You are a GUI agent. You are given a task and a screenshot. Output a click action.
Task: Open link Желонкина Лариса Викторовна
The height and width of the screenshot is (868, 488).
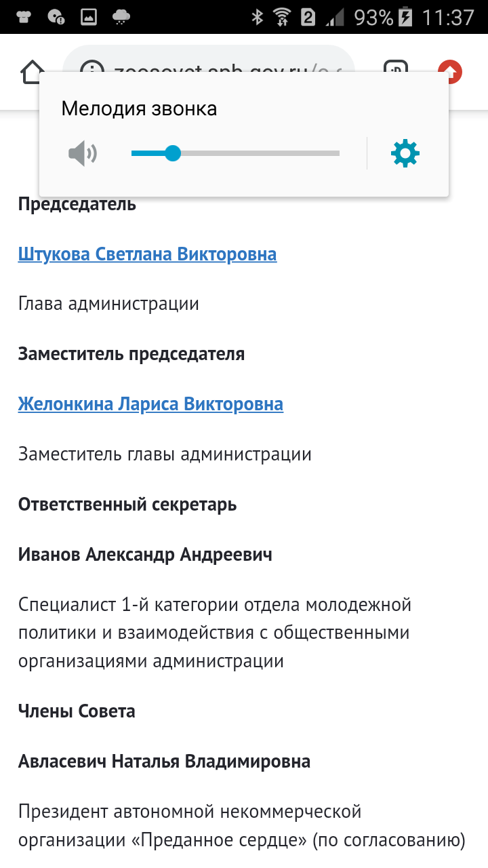[x=150, y=405]
